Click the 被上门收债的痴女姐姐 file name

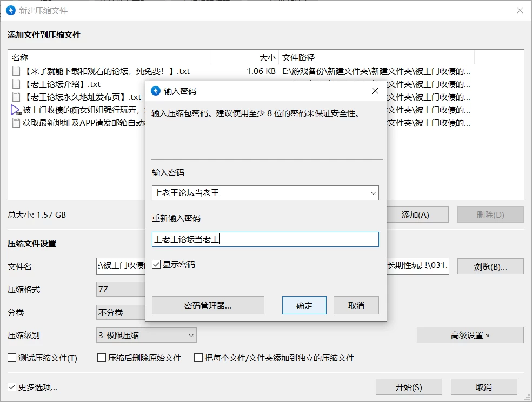pos(84,110)
